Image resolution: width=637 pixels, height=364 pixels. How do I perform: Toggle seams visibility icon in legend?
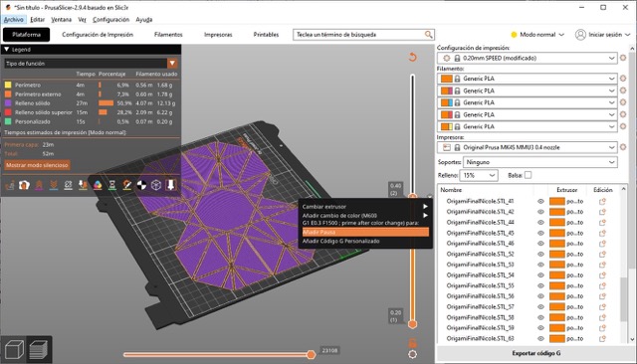(69, 185)
